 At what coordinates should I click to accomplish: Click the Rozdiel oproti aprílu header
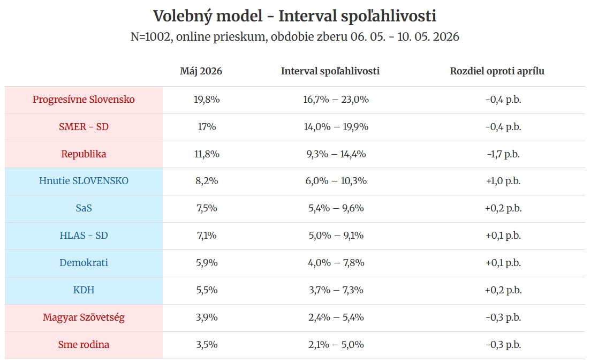(497, 71)
